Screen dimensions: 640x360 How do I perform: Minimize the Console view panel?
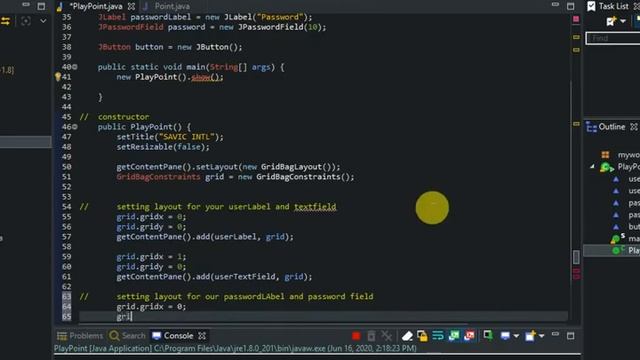pos(555,334)
